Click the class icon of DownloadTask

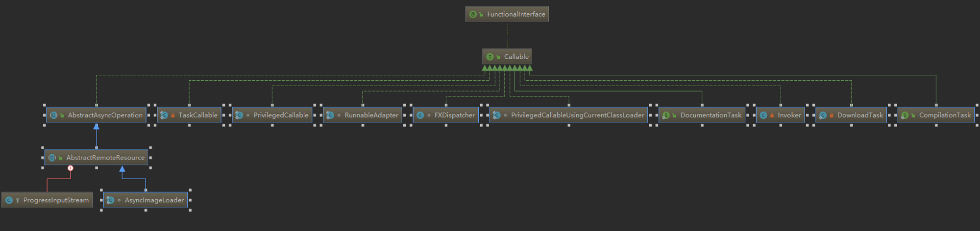[x=823, y=115]
